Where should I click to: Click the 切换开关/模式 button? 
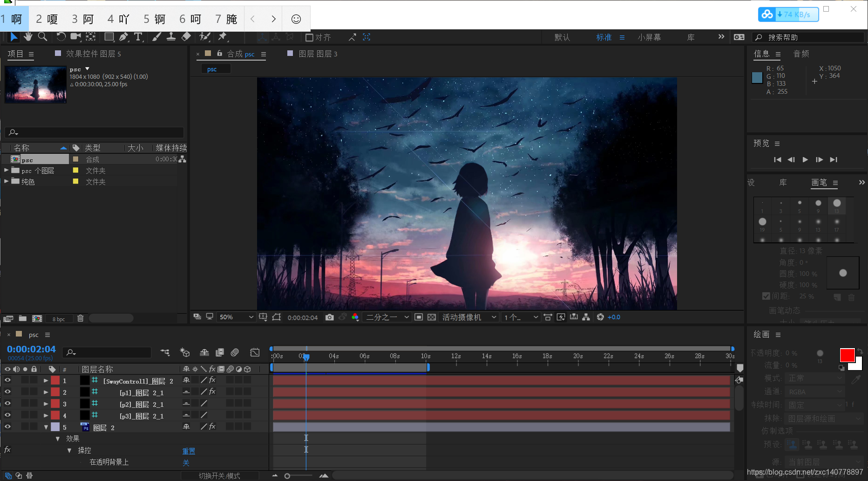pyautogui.click(x=219, y=476)
